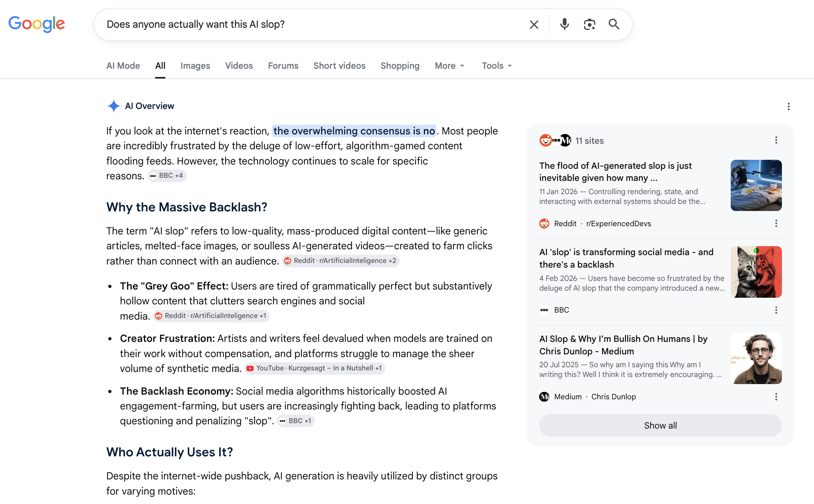Open the Shopping tab
Screen dimensions: 814x504
pyautogui.click(x=400, y=66)
